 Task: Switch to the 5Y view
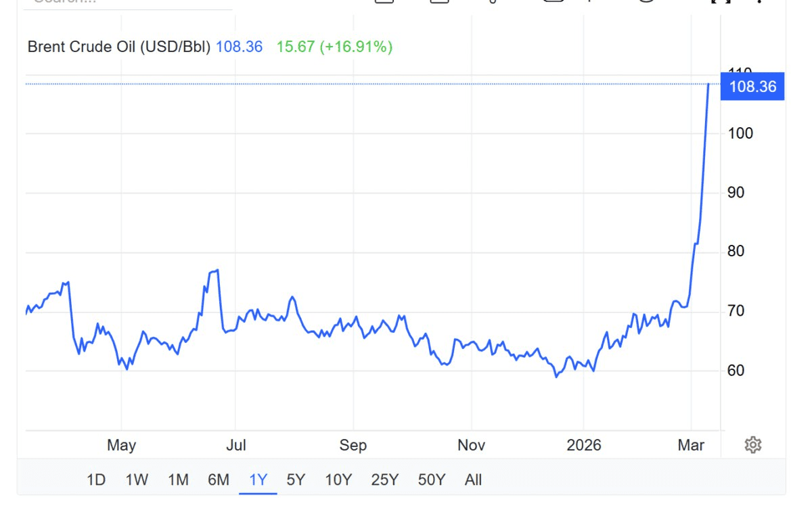296,480
